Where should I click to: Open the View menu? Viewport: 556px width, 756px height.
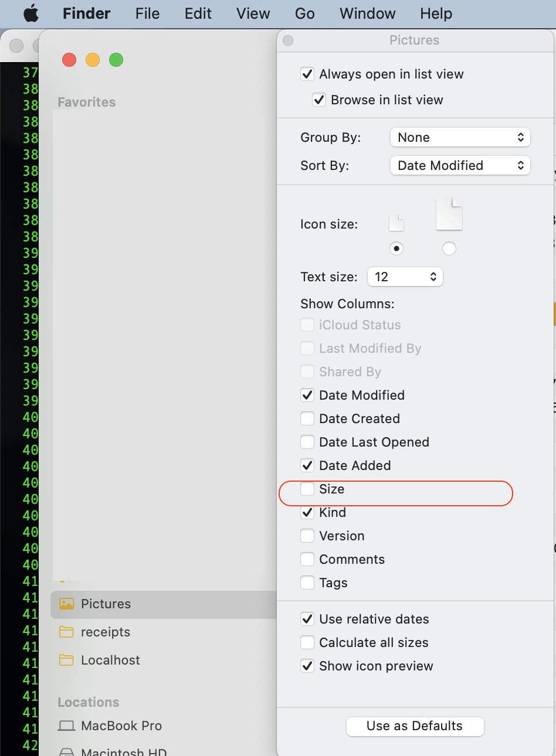[253, 13]
